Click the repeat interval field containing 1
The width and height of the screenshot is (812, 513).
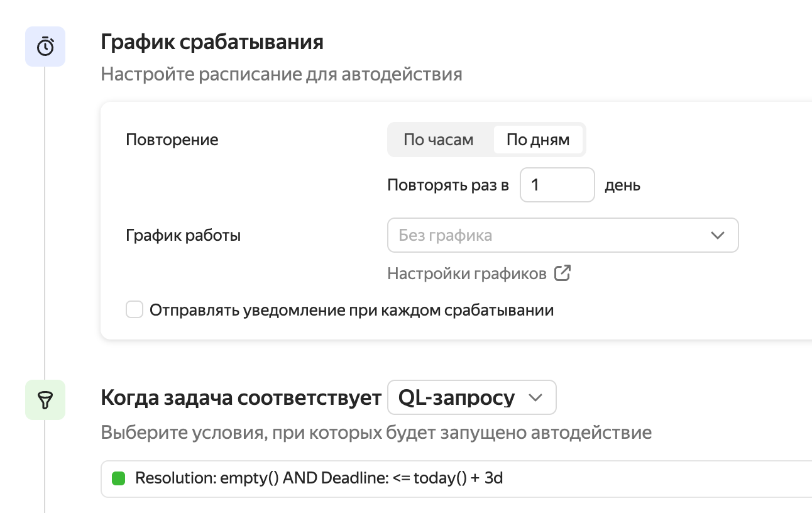(557, 185)
